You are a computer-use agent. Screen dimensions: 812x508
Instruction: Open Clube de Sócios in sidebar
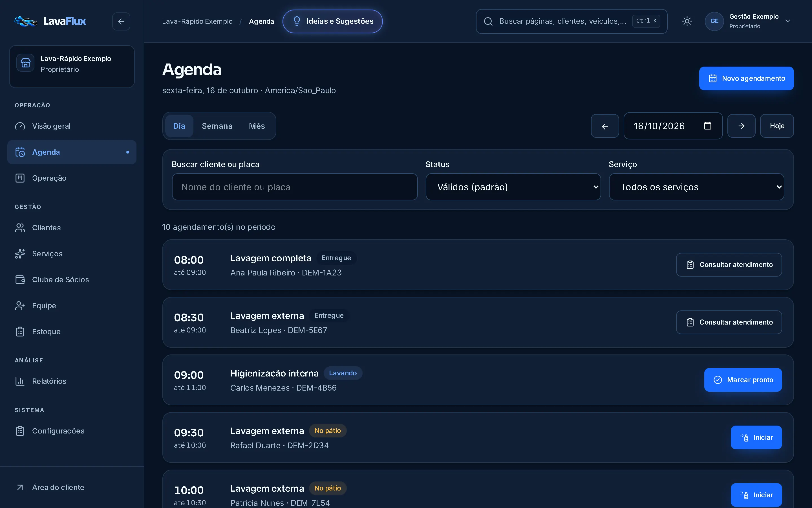[72, 279]
